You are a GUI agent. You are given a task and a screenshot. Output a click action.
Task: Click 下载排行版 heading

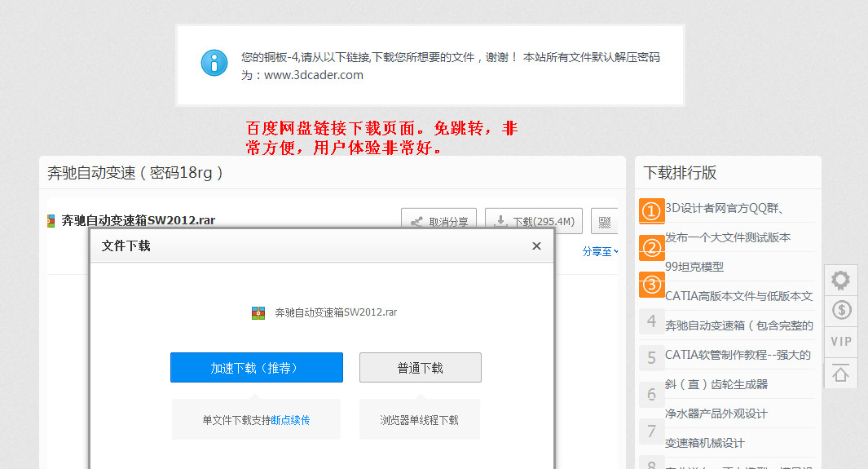pyautogui.click(x=680, y=173)
